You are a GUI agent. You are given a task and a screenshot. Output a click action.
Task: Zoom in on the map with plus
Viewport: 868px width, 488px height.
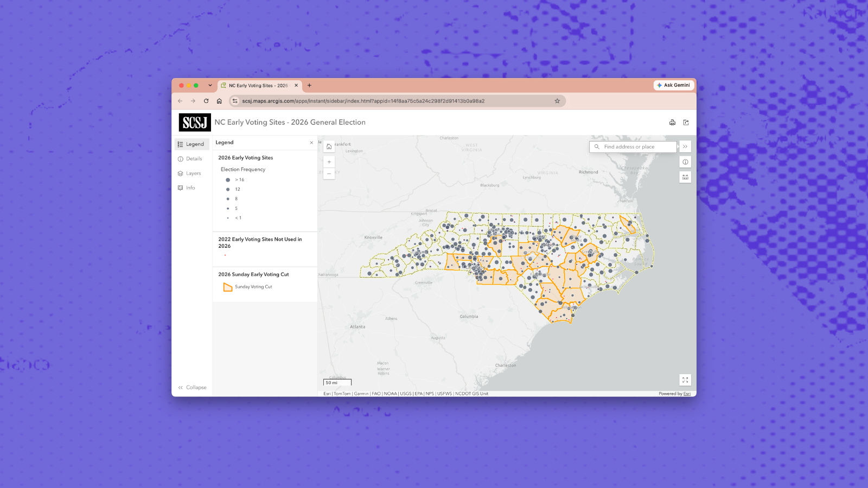coord(329,162)
